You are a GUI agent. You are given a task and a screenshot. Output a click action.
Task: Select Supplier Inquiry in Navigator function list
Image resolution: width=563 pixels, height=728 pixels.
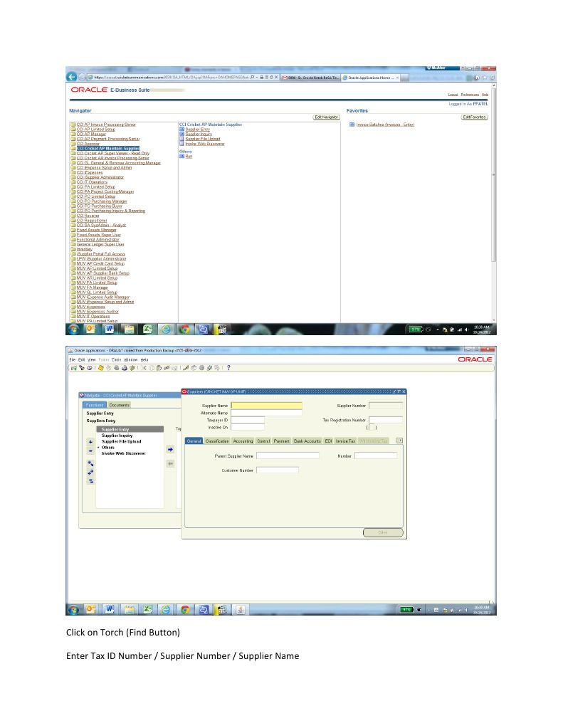(117, 436)
